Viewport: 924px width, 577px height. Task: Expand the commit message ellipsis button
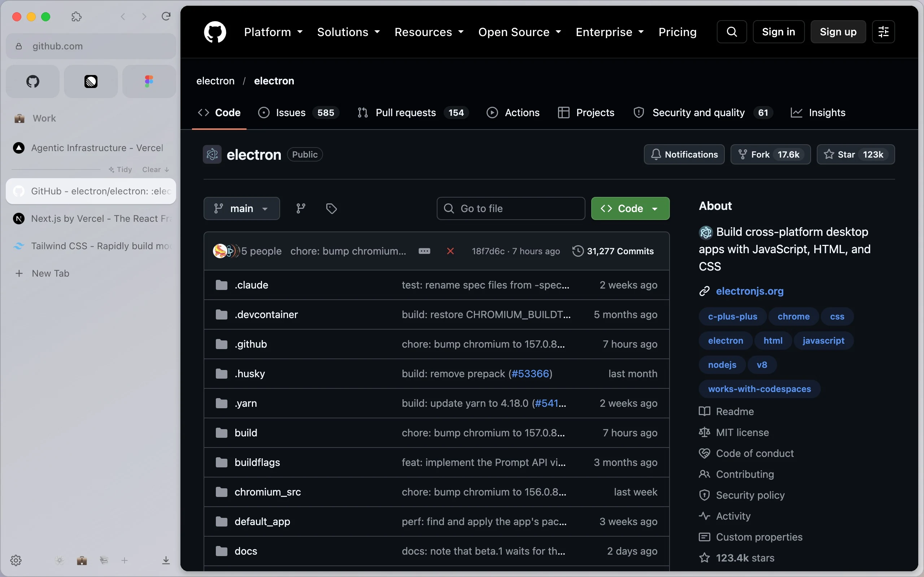[x=424, y=251]
